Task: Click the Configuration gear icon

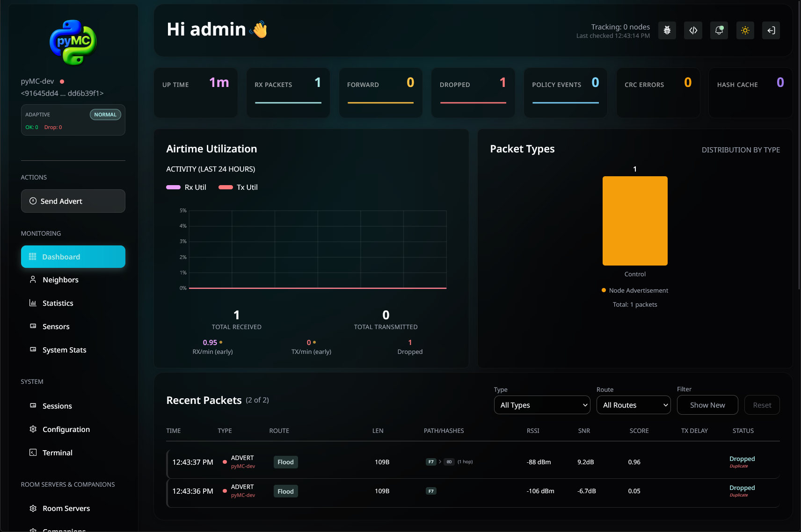Action: 33,429
